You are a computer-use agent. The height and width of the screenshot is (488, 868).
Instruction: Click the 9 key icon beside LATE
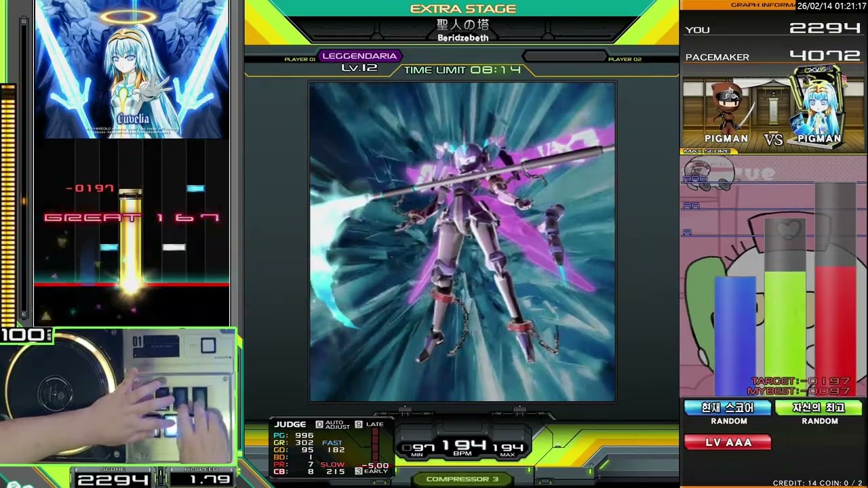tap(359, 425)
